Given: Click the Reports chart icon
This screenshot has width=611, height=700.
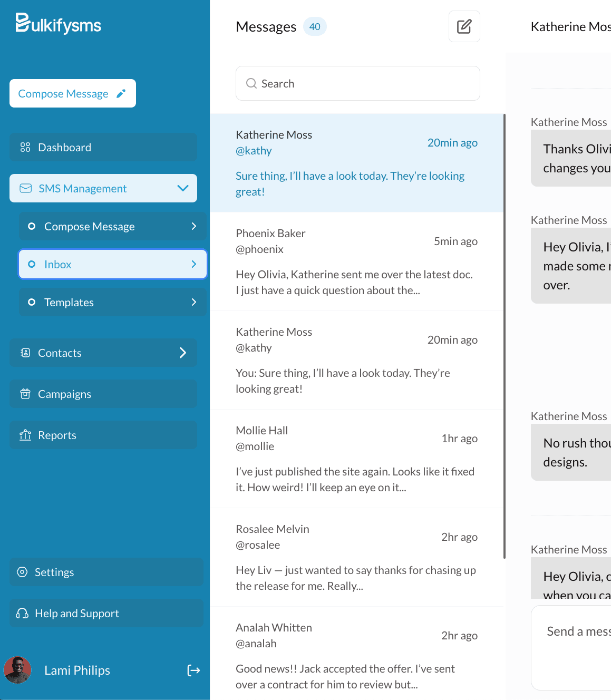Looking at the screenshot, I should coord(25,435).
